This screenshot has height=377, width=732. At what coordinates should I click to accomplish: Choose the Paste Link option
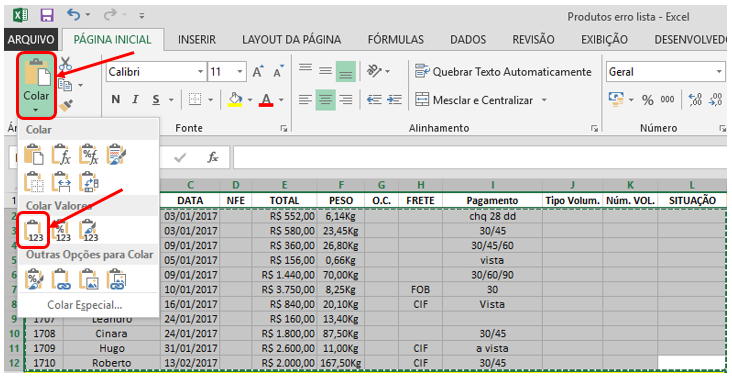pos(61,279)
